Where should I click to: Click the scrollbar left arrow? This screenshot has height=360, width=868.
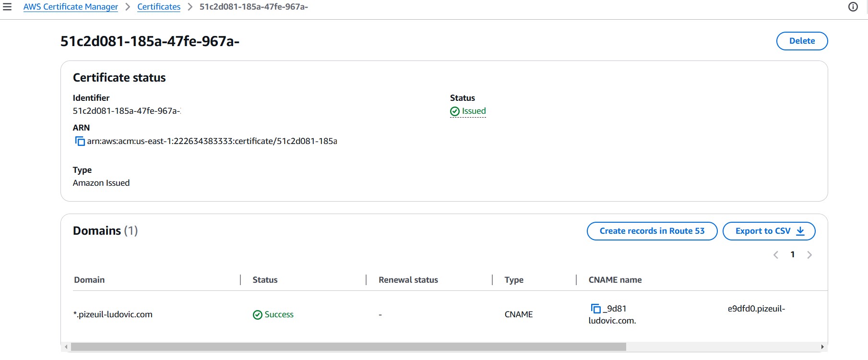point(66,347)
